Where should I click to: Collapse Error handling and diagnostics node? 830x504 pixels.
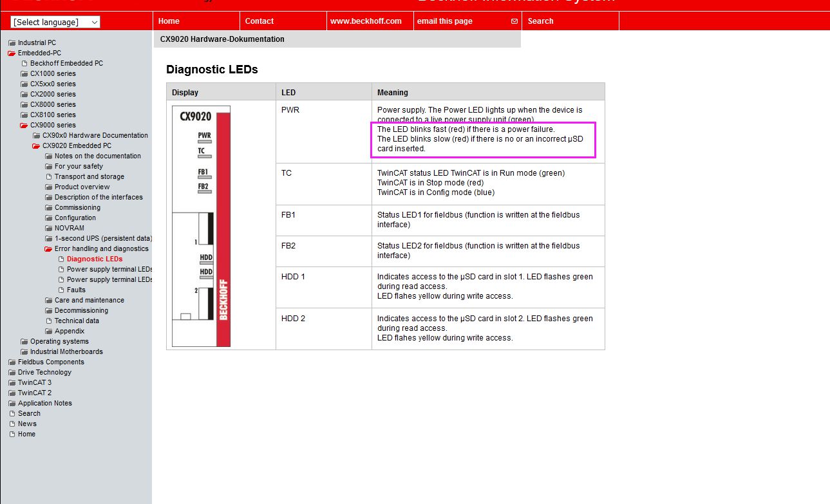coord(48,249)
